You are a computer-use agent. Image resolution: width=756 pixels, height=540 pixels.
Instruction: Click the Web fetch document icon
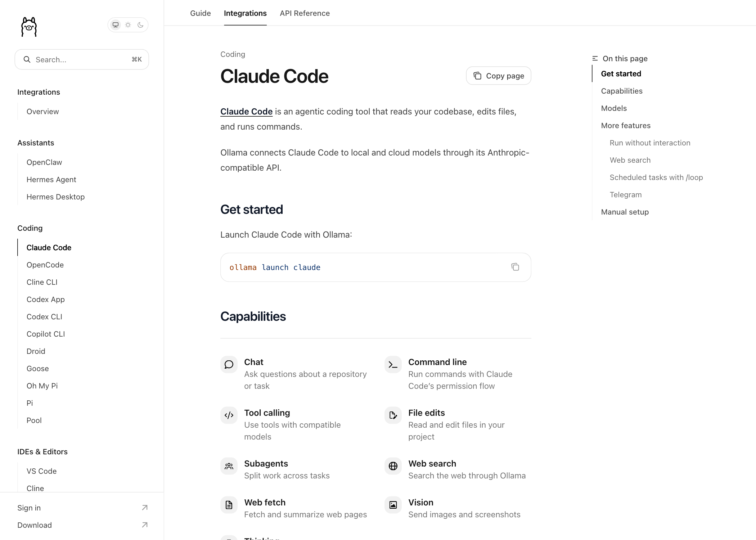[x=229, y=505]
